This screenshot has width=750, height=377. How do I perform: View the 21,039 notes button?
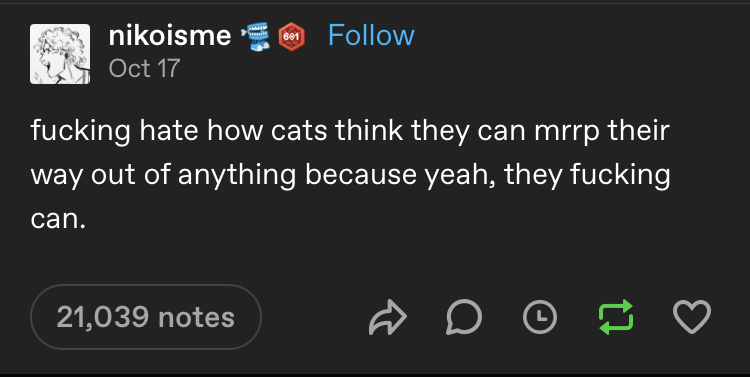pyautogui.click(x=146, y=317)
